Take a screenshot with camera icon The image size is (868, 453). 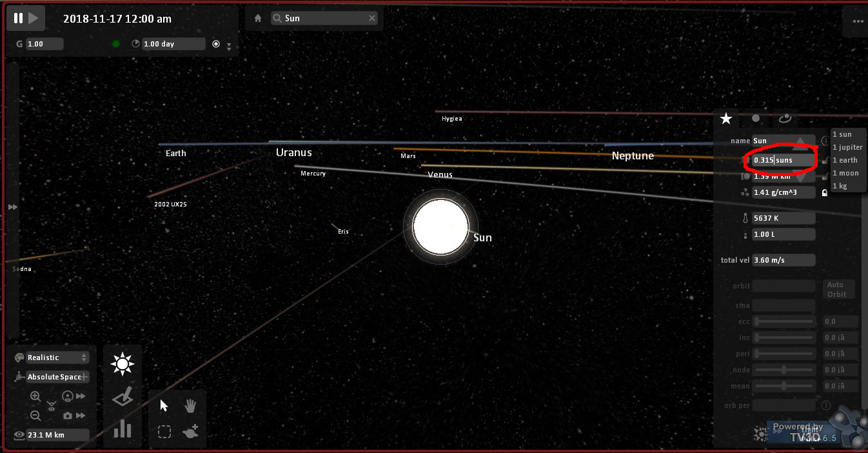[x=68, y=416]
